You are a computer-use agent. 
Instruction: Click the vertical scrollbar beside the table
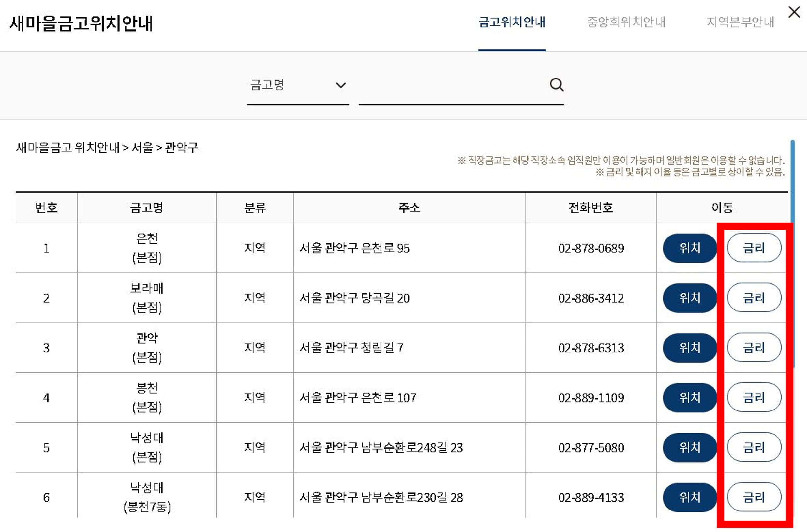pyautogui.click(x=792, y=254)
